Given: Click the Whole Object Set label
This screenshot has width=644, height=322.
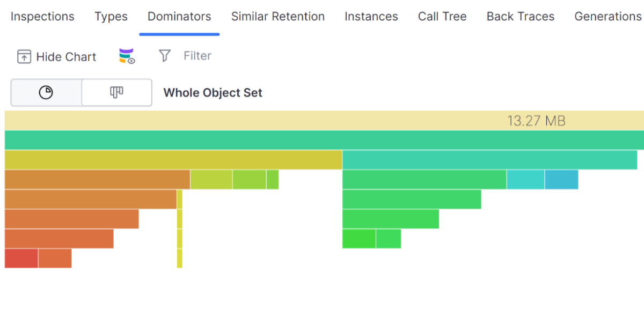Looking at the screenshot, I should [213, 93].
